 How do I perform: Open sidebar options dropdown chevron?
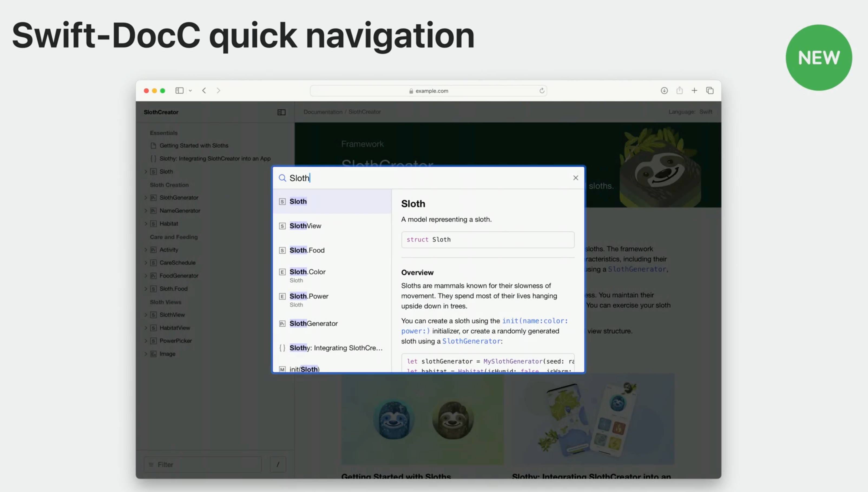pyautogui.click(x=190, y=91)
